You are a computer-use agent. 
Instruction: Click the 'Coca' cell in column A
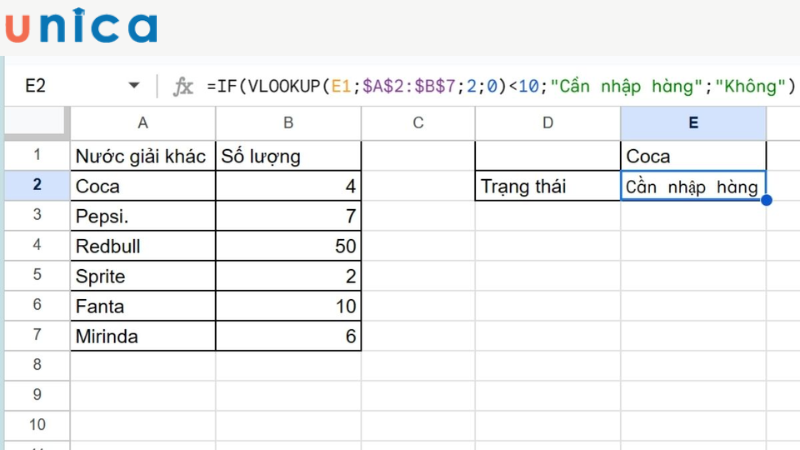click(143, 186)
